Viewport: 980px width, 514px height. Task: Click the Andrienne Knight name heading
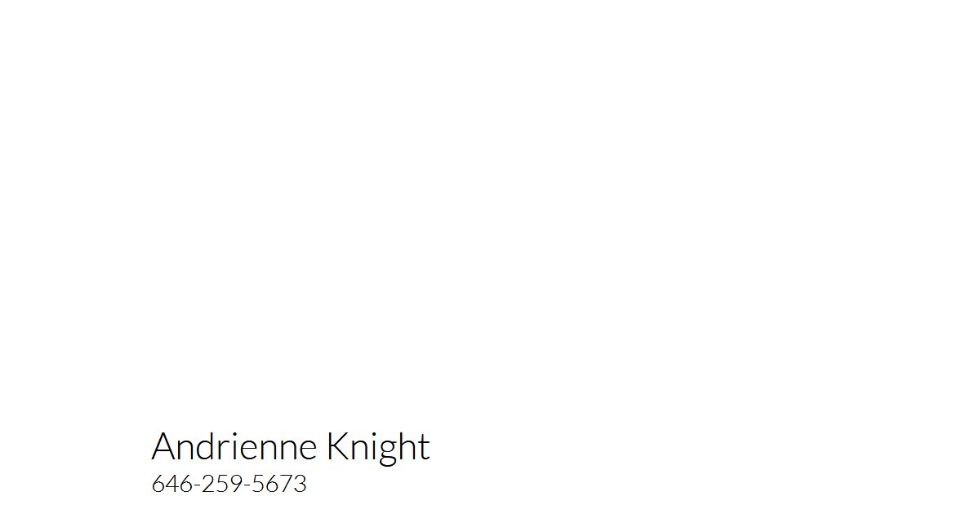pos(291,447)
